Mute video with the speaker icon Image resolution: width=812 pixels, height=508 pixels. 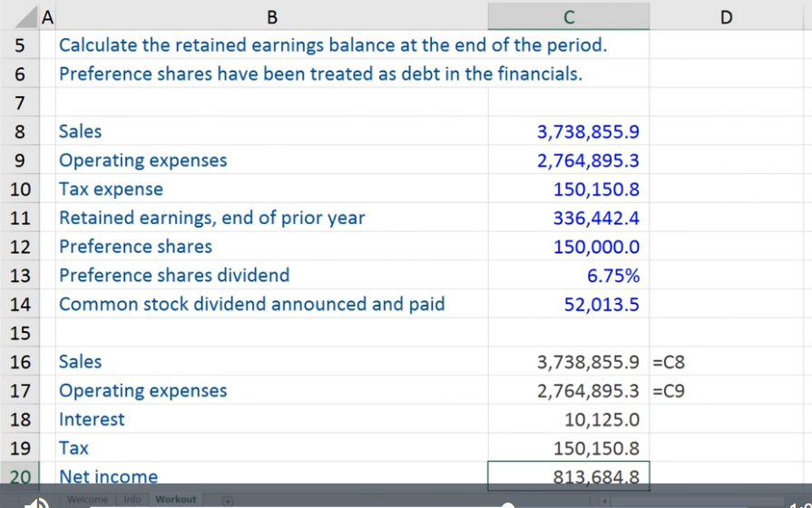click(37, 503)
